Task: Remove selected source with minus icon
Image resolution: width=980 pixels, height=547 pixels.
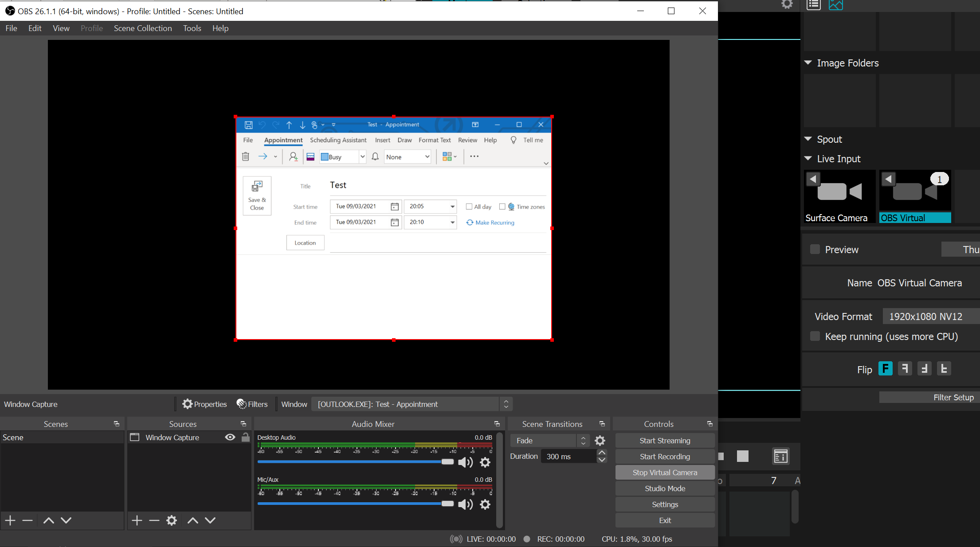Action: pyautogui.click(x=154, y=520)
